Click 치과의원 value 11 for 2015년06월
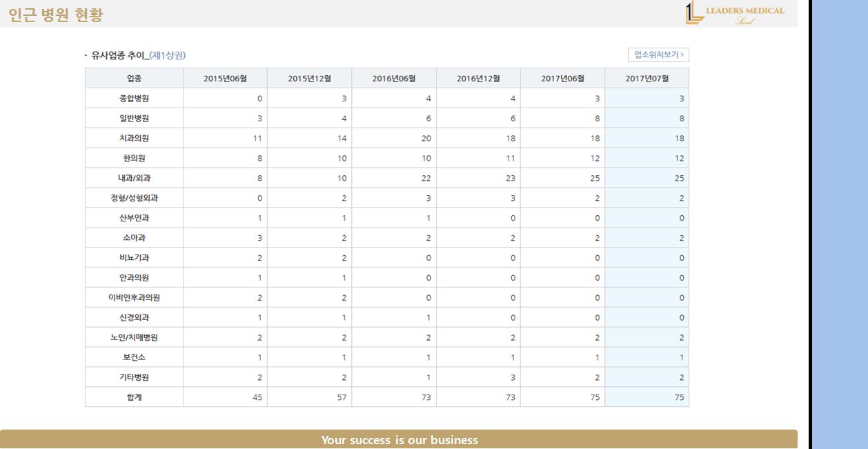Image resolution: width=868 pixels, height=449 pixels. pos(257,139)
